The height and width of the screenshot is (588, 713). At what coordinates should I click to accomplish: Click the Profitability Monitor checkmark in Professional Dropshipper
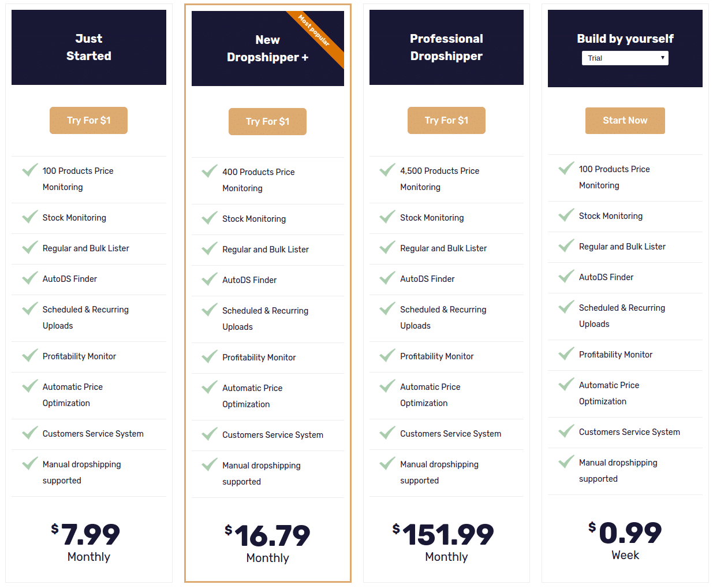click(387, 356)
